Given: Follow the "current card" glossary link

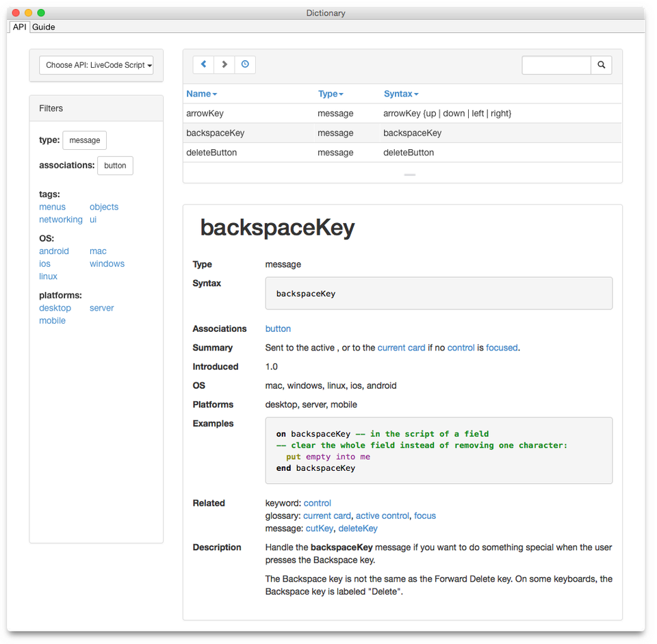Looking at the screenshot, I should (x=326, y=515).
